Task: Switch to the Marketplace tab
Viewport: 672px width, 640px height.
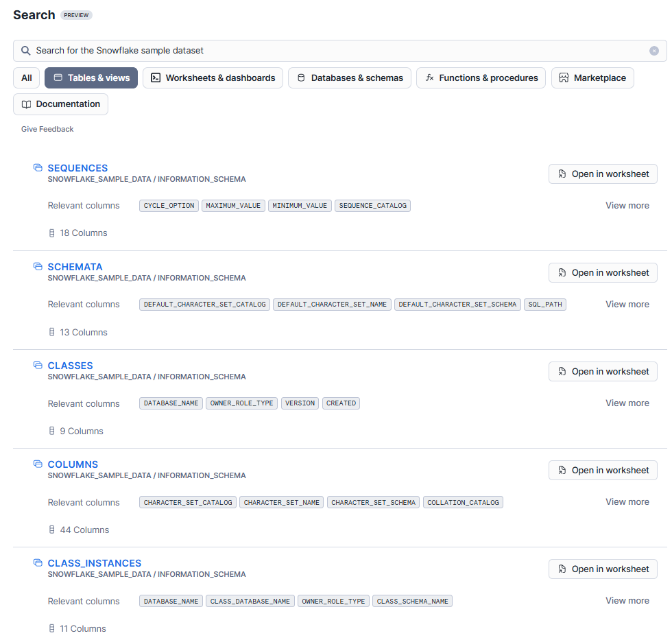Action: (592, 78)
